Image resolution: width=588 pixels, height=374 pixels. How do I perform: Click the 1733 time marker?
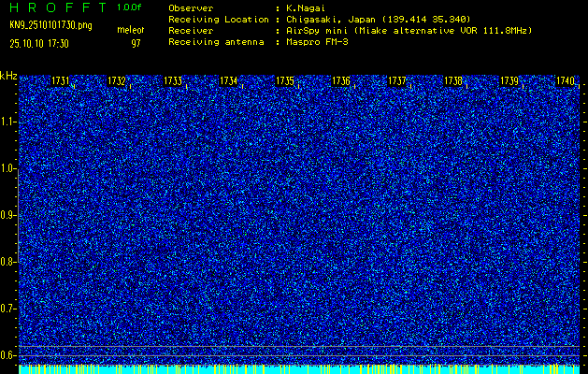(172, 82)
